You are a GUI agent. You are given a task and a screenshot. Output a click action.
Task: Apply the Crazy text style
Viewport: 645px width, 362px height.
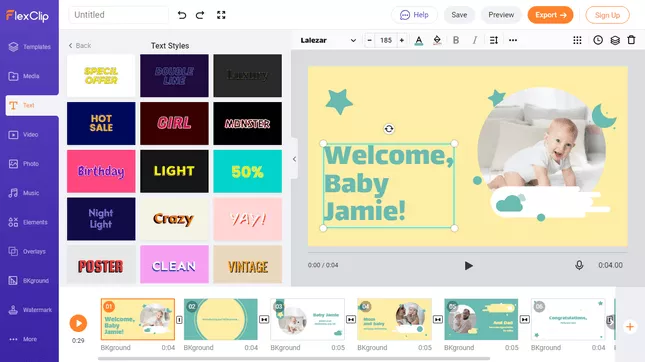pos(174,219)
